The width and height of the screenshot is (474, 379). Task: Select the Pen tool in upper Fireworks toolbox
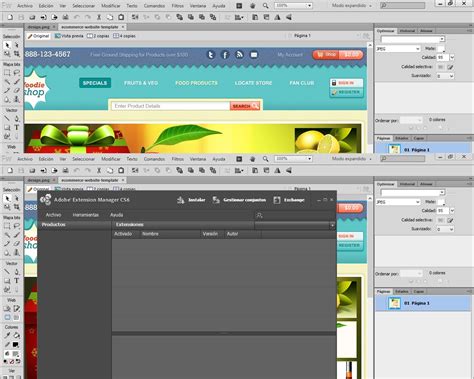[16, 119]
